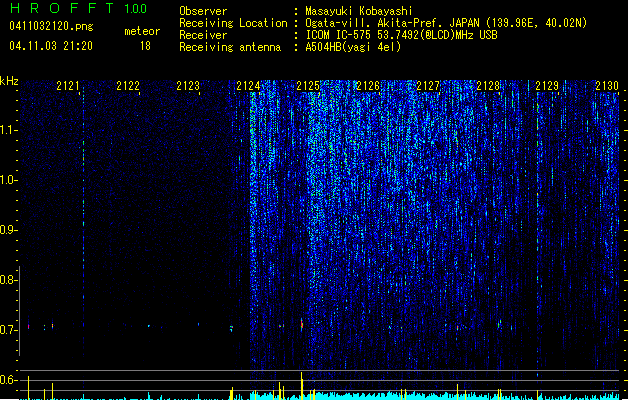The height and width of the screenshot is (400, 629).
Task: Click the 2121 time marker
Action: point(68,85)
